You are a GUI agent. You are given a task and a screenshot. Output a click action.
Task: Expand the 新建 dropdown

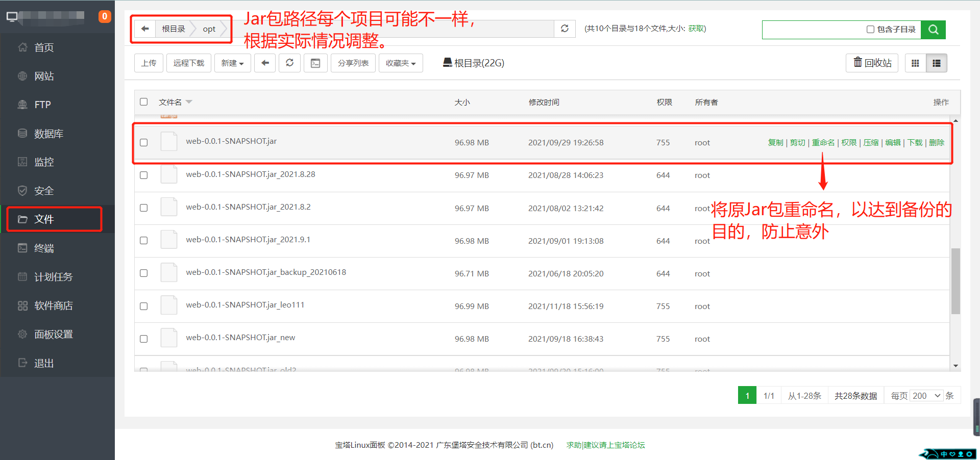(x=232, y=63)
